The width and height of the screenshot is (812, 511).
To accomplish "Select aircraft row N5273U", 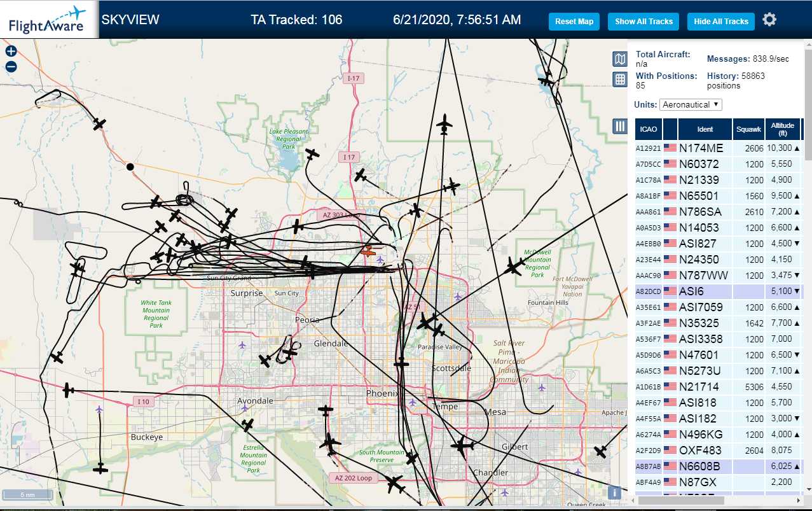I will point(718,370).
